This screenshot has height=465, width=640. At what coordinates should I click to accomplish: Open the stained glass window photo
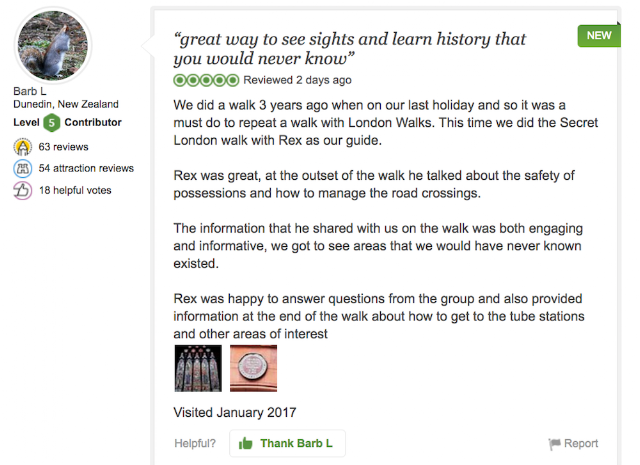(x=198, y=368)
